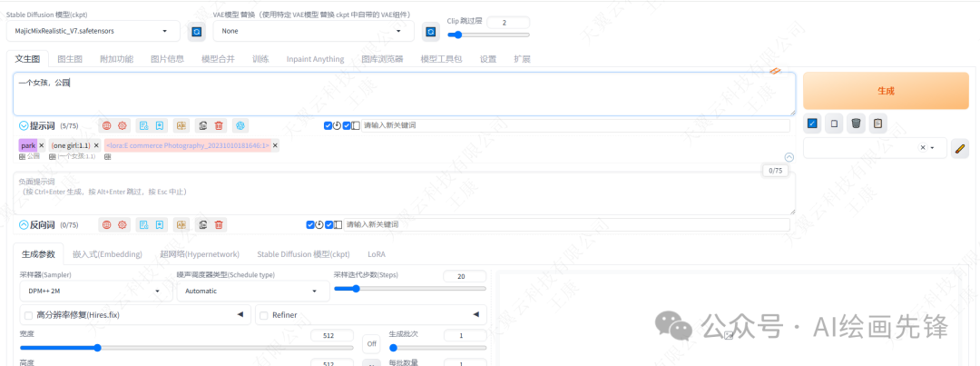
Task: Open prompt-all-in-one language globe icon for 提示词
Action: [x=107, y=125]
